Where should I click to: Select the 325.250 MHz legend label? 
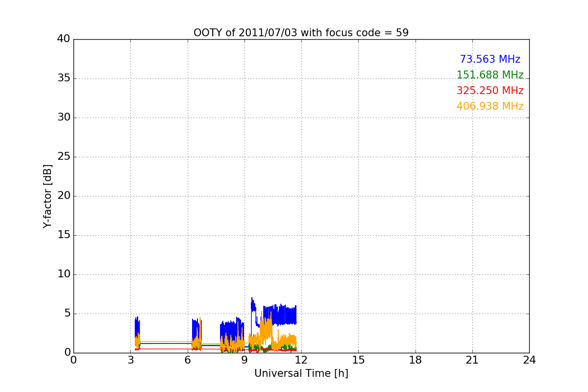coord(490,91)
